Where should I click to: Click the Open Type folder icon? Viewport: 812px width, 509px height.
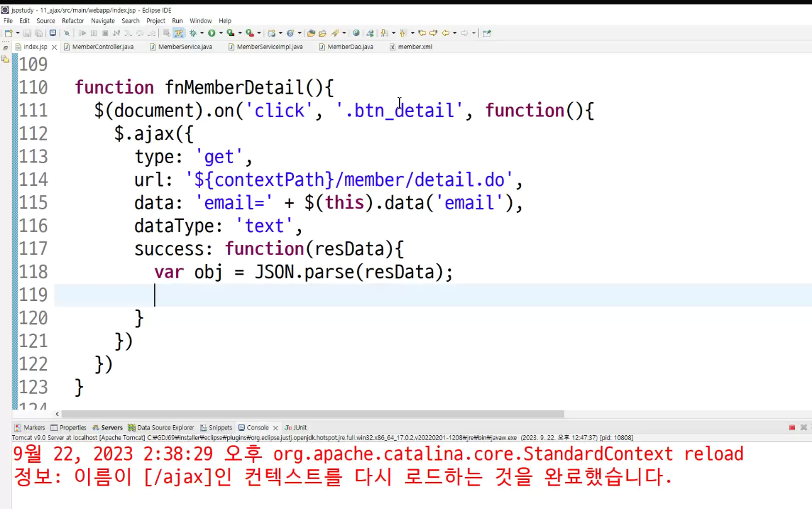(x=312, y=33)
